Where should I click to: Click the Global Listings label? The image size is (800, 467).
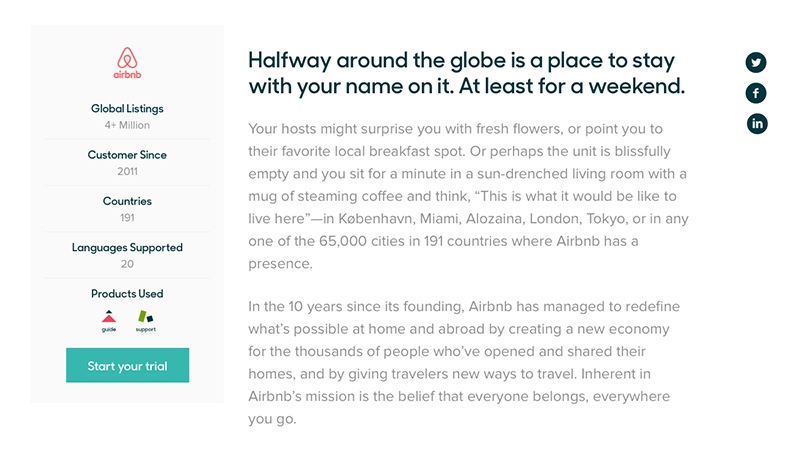[x=127, y=109]
